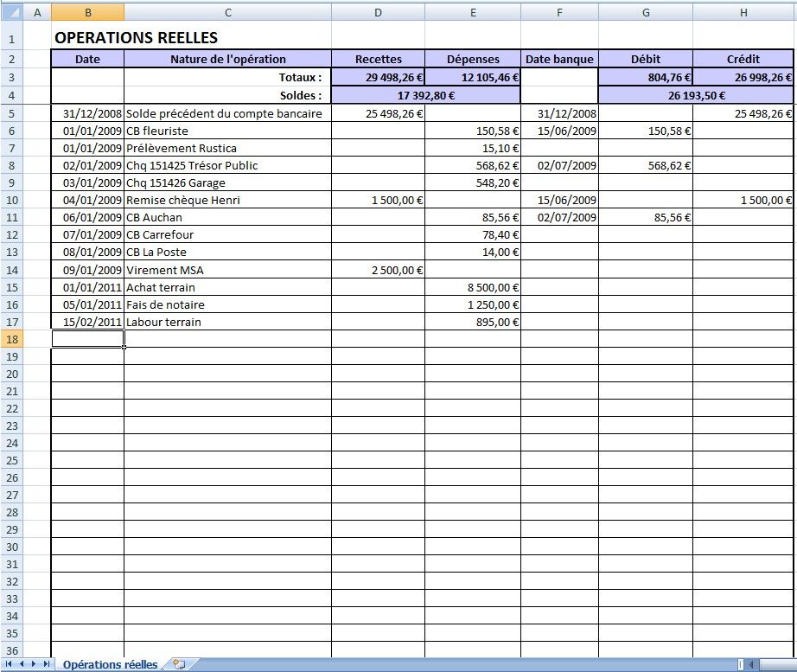Click the Date banque header cell
The image size is (797, 672).
click(x=559, y=59)
